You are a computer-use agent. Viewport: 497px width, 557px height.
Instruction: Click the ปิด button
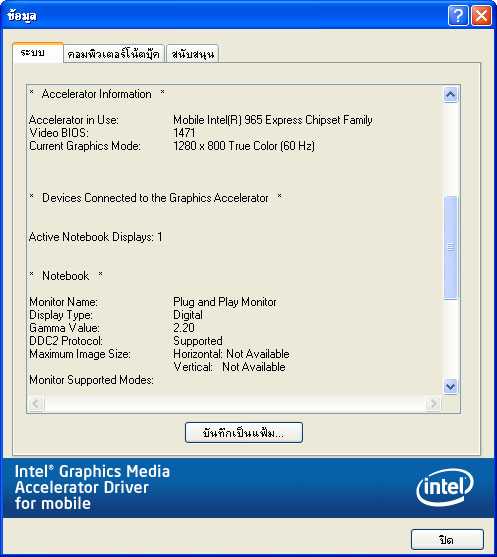447,539
